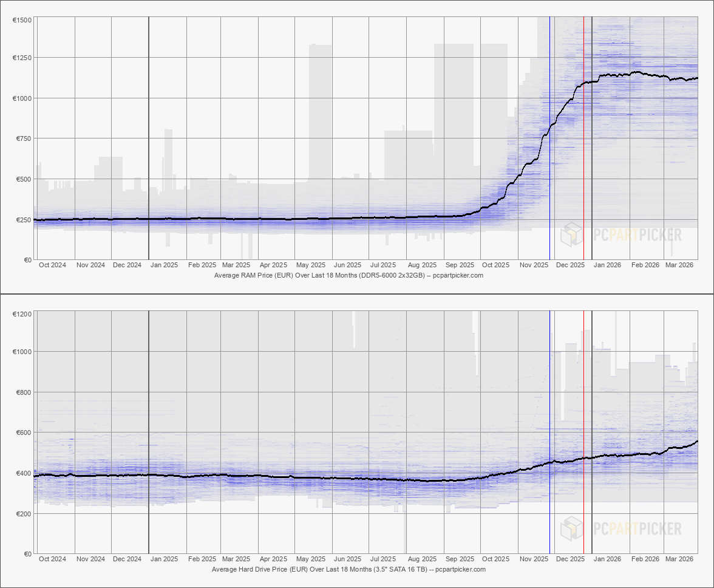Click the €0 label on the RAM chart

click(x=27, y=260)
